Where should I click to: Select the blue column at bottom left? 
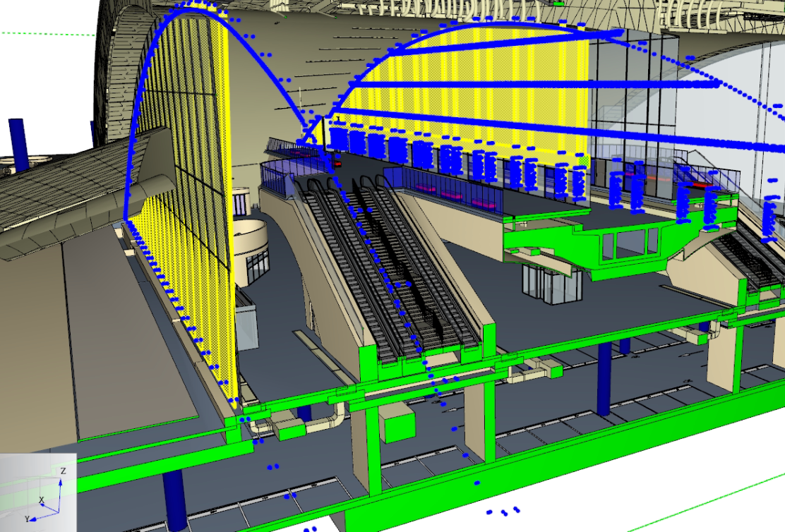pos(174,500)
